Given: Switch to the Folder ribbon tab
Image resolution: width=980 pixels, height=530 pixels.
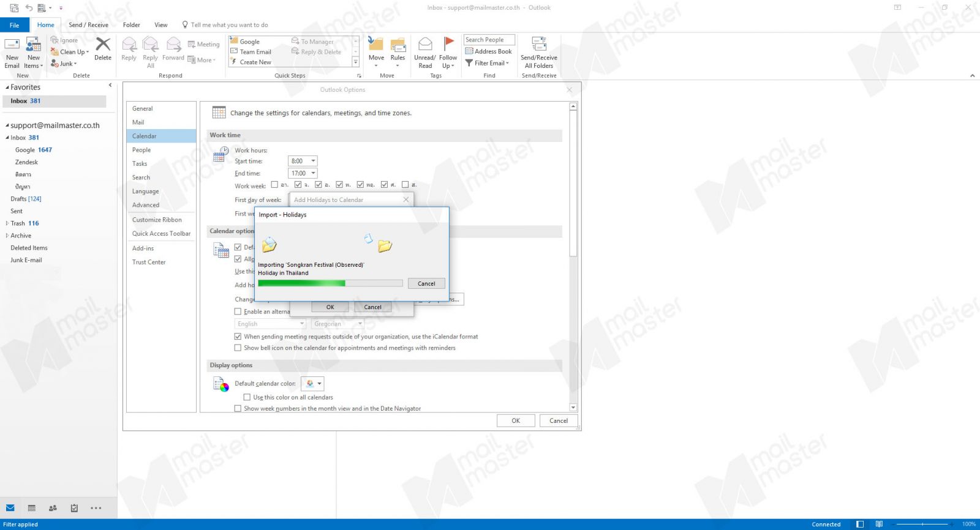Looking at the screenshot, I should click(131, 25).
